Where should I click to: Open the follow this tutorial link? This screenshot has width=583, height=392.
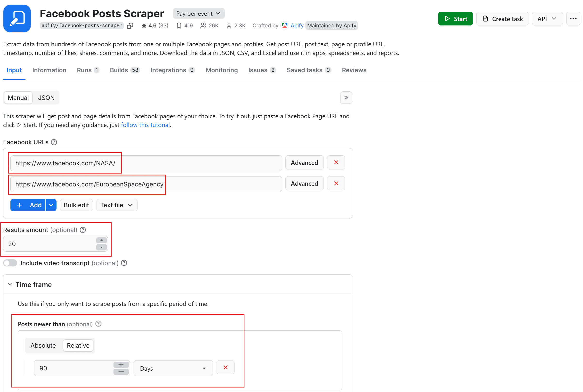tap(145, 125)
